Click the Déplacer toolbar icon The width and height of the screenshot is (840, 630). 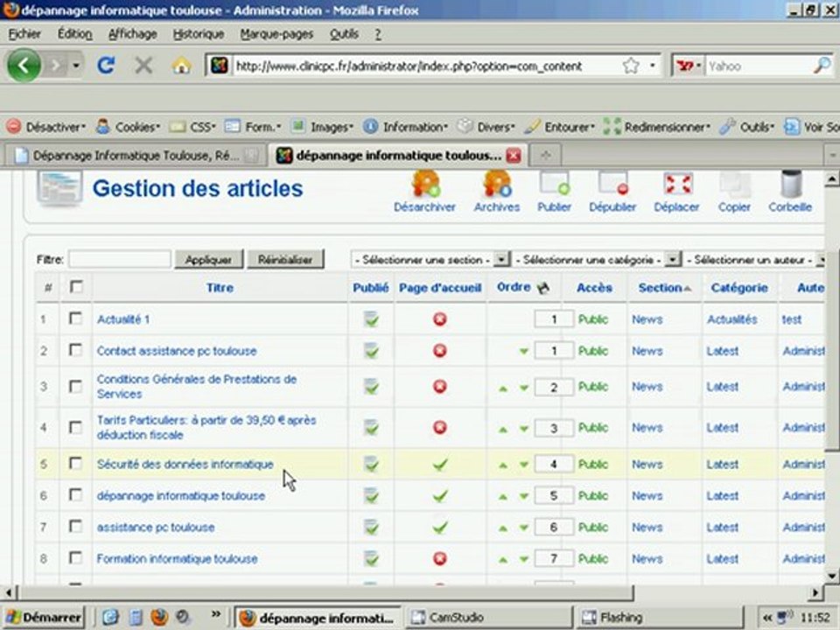coord(676,192)
